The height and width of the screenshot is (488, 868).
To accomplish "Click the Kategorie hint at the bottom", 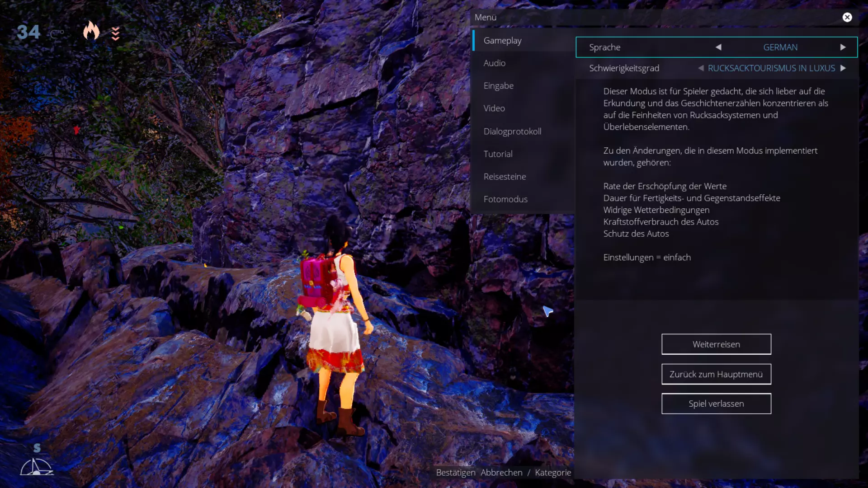I will (553, 473).
